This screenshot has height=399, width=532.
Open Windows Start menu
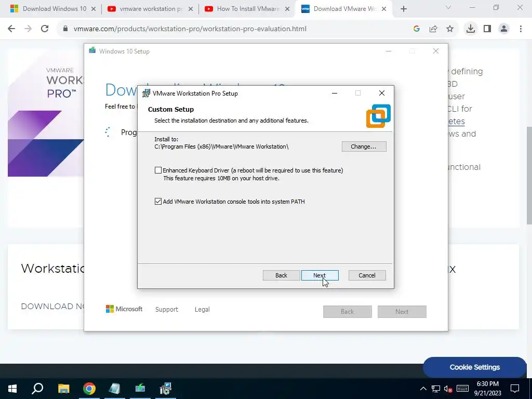click(12, 389)
